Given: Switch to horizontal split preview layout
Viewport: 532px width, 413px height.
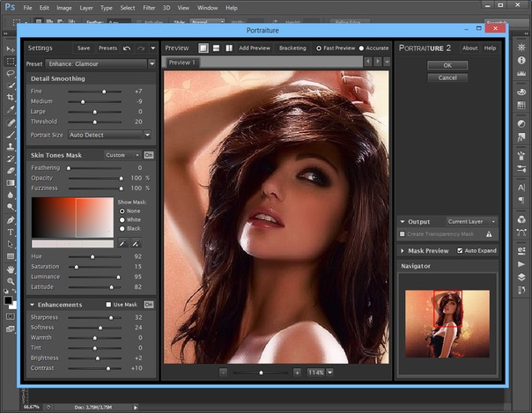Looking at the screenshot, I should click(215, 48).
